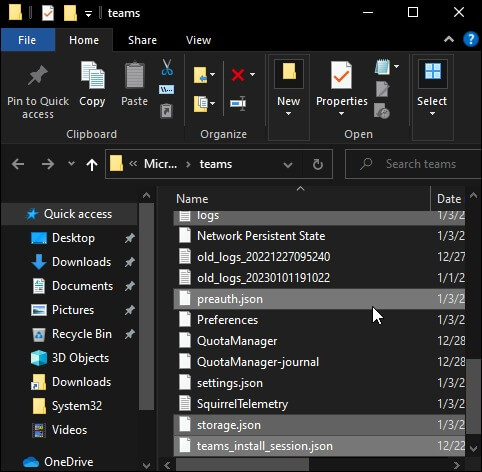The width and height of the screenshot is (482, 472).
Task: Click the Refresh button in address bar
Action: click(318, 164)
